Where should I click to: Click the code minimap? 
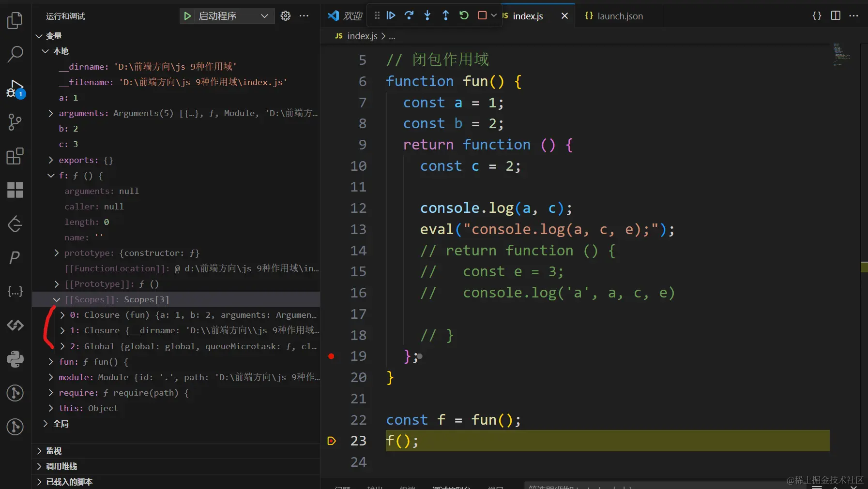click(x=841, y=55)
